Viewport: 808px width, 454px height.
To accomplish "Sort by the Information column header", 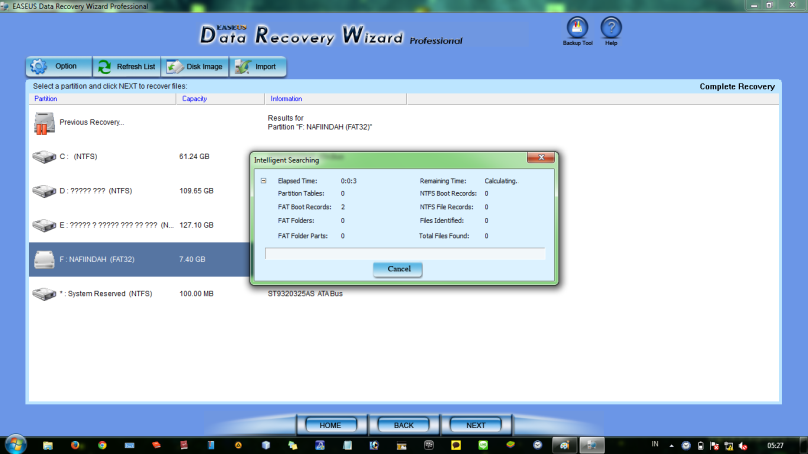I will pyautogui.click(x=335, y=98).
